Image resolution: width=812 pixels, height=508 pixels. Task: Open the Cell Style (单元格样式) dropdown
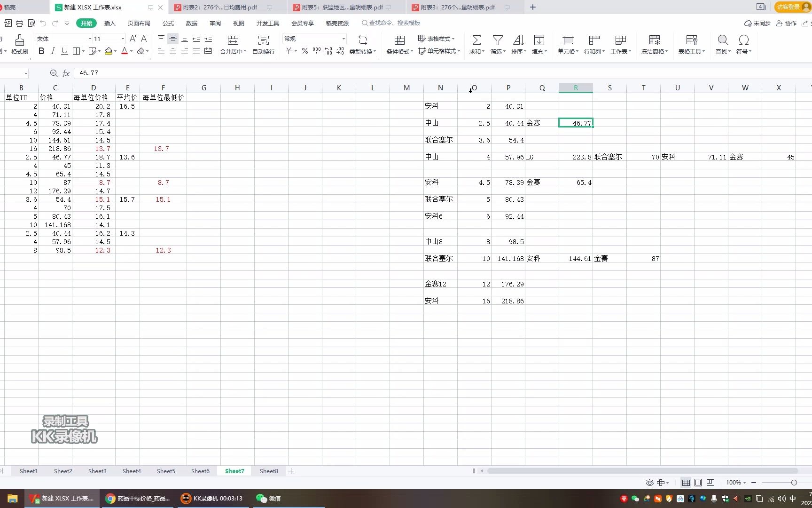coord(439,51)
